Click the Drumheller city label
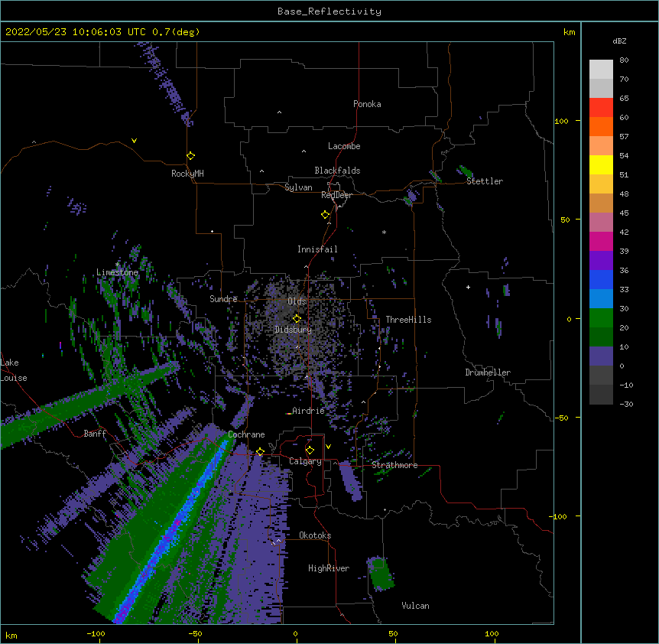This screenshot has height=644, width=659. (x=488, y=372)
